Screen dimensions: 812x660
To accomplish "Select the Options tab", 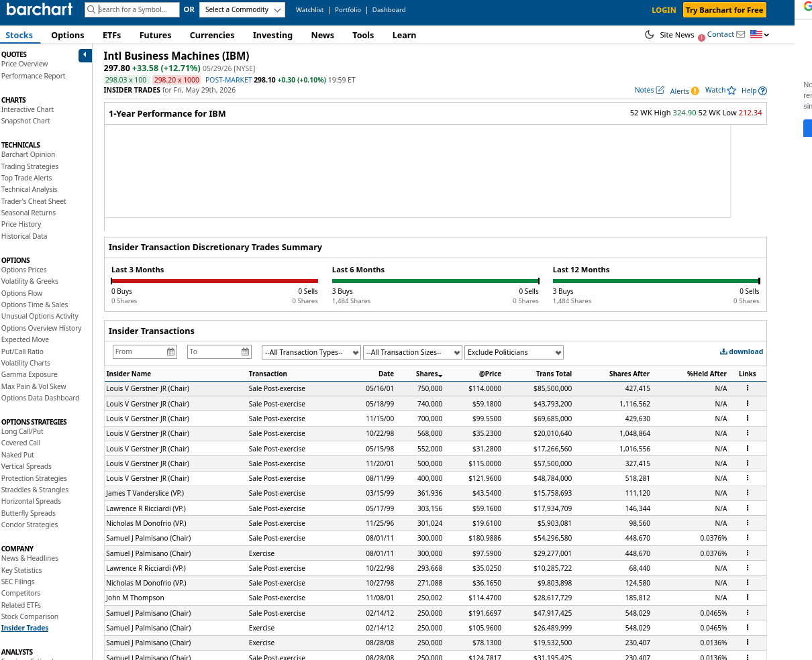I will click(x=68, y=35).
